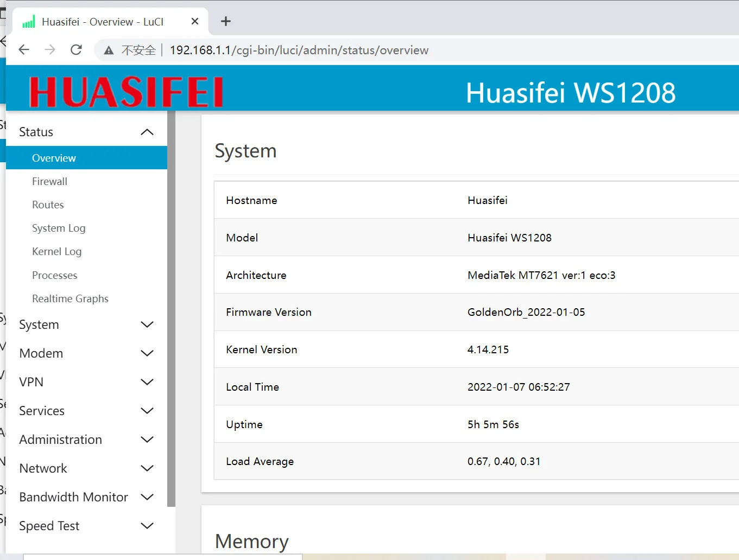Click the URL address bar
This screenshot has width=739, height=560.
point(299,50)
